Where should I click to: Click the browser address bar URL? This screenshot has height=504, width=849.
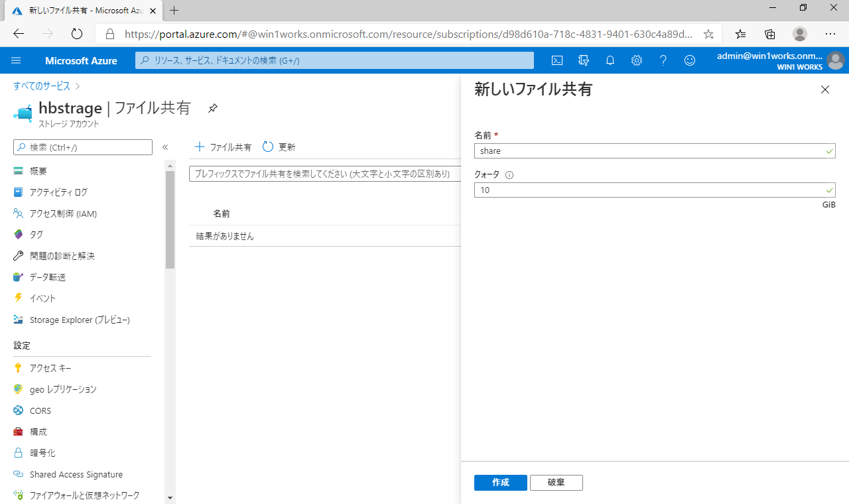(x=409, y=34)
